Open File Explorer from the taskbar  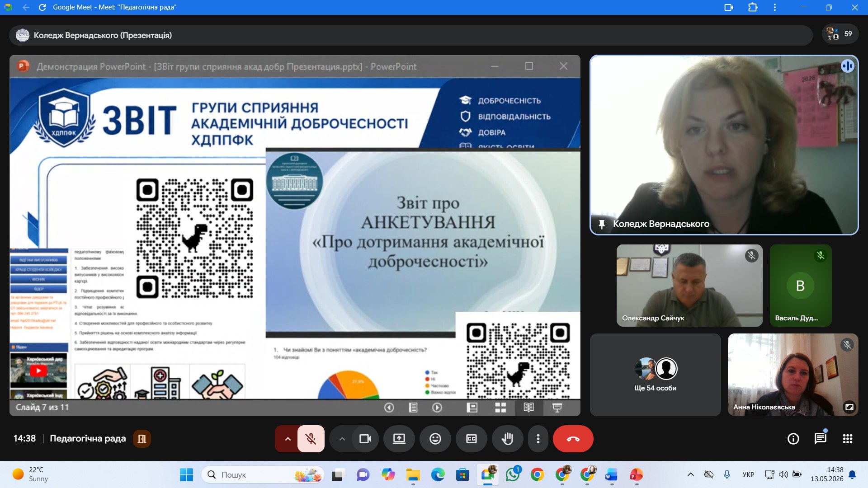click(x=413, y=475)
